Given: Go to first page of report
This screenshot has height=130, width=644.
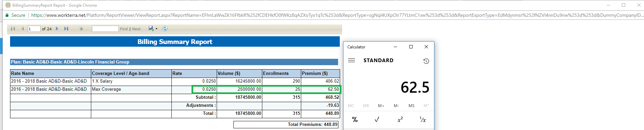Looking at the screenshot, I should tap(13, 29).
